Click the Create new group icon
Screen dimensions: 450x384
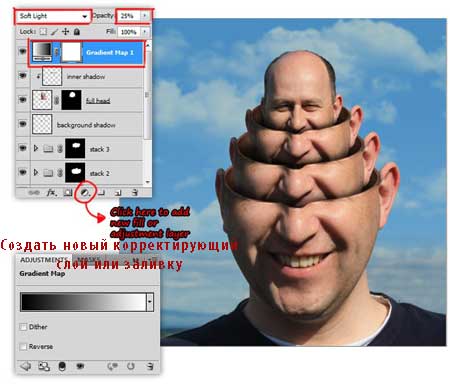point(102,192)
